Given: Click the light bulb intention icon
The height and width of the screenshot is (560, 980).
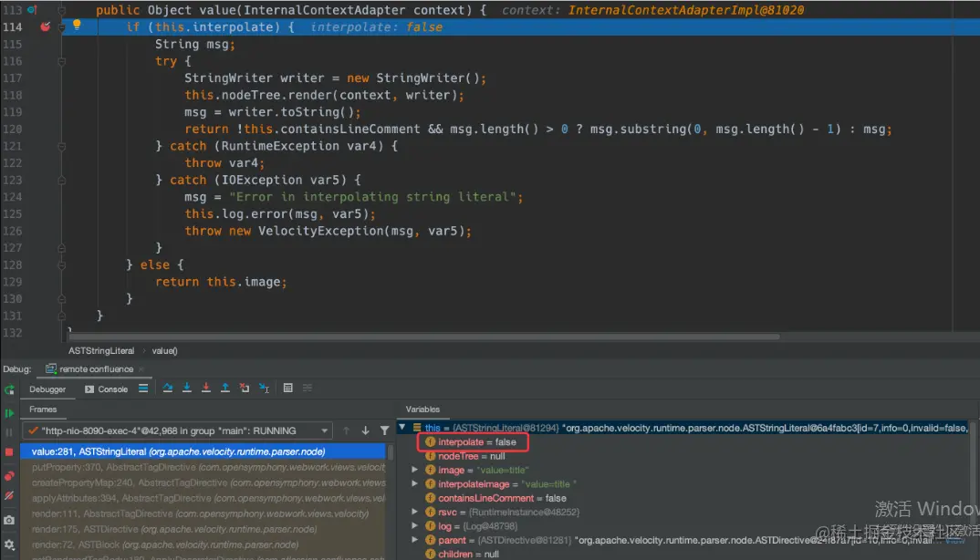Looking at the screenshot, I should click(x=77, y=25).
